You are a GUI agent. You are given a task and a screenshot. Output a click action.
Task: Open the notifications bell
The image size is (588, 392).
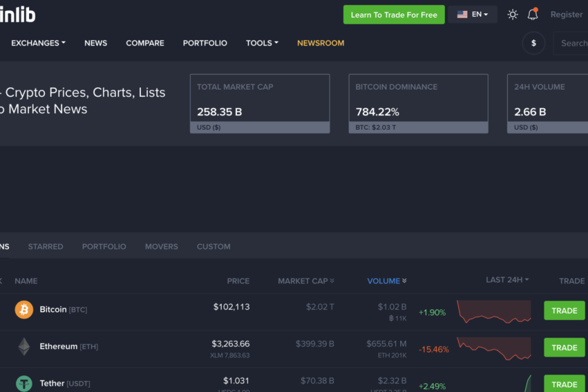[533, 15]
